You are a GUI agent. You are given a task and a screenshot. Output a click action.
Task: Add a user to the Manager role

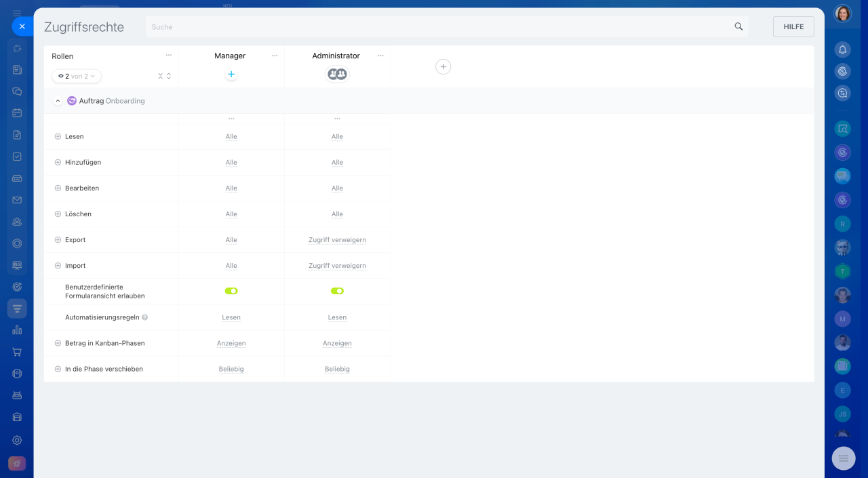tap(231, 75)
